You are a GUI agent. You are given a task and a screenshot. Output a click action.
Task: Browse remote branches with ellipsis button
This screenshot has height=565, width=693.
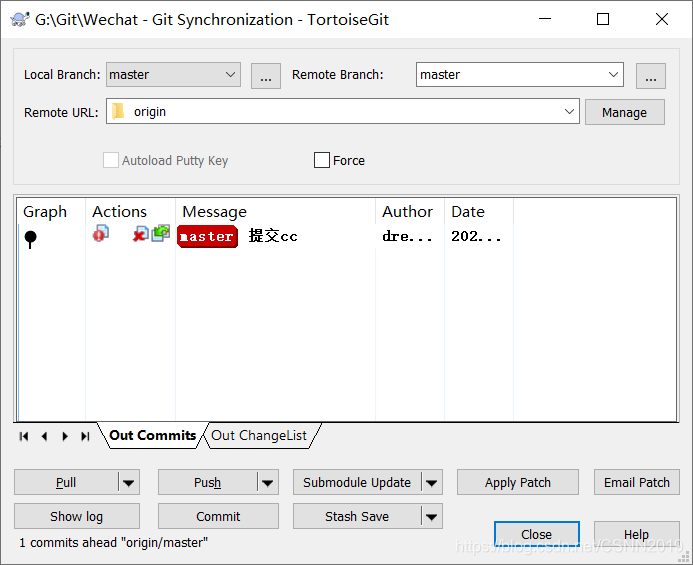tap(651, 76)
